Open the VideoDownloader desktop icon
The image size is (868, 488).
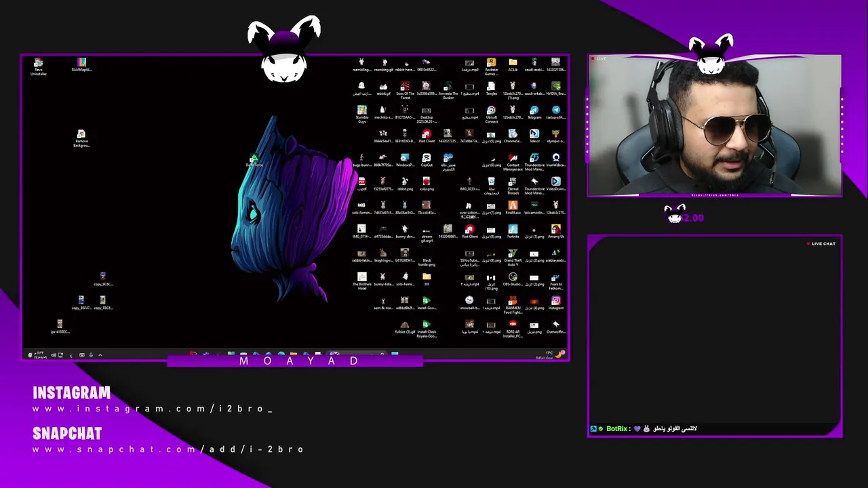[x=556, y=184]
